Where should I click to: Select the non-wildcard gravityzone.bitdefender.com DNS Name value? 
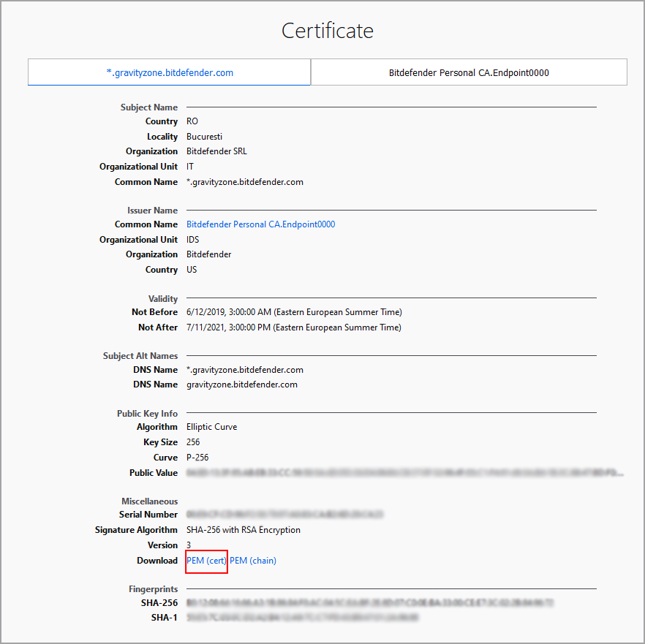[242, 384]
